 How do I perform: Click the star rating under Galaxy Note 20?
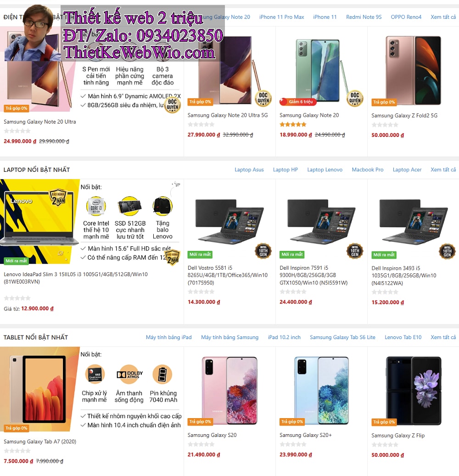(x=293, y=125)
